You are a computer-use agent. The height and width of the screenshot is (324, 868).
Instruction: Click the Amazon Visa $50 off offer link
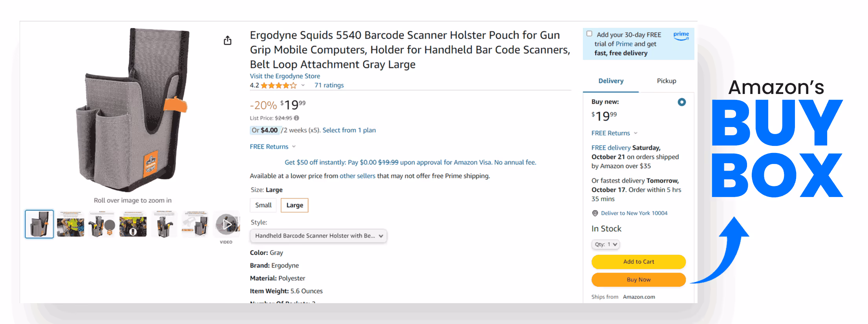(x=410, y=162)
